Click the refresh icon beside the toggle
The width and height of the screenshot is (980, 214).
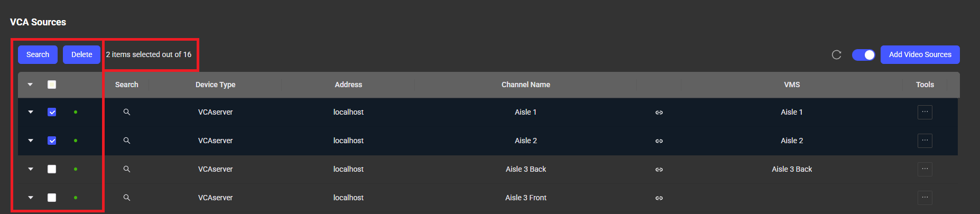click(x=836, y=55)
